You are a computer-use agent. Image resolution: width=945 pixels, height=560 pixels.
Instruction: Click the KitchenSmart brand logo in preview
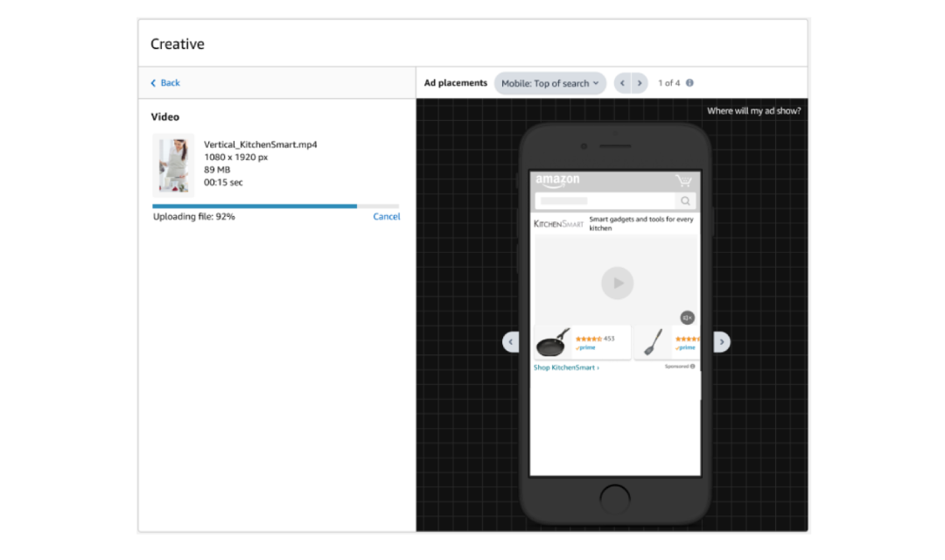click(x=558, y=224)
